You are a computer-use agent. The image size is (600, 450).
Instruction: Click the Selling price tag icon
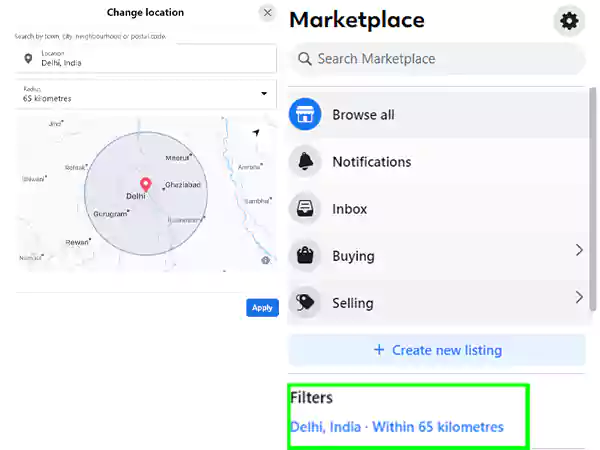(x=305, y=303)
